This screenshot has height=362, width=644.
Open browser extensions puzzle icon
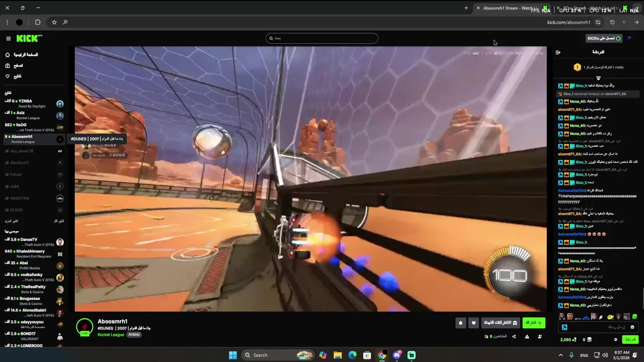coord(38,22)
